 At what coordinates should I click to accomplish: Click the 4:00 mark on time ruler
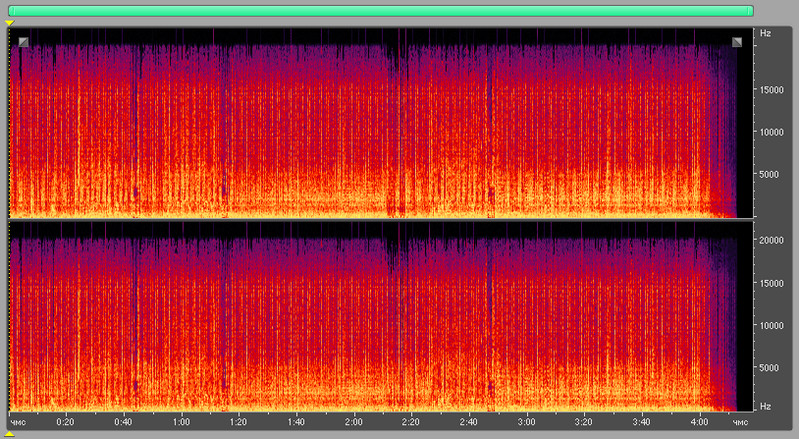(x=702, y=421)
